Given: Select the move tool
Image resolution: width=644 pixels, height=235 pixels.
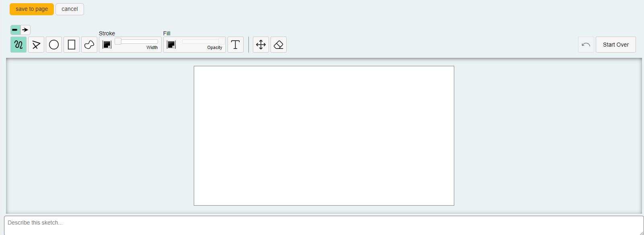Looking at the screenshot, I should (x=261, y=45).
